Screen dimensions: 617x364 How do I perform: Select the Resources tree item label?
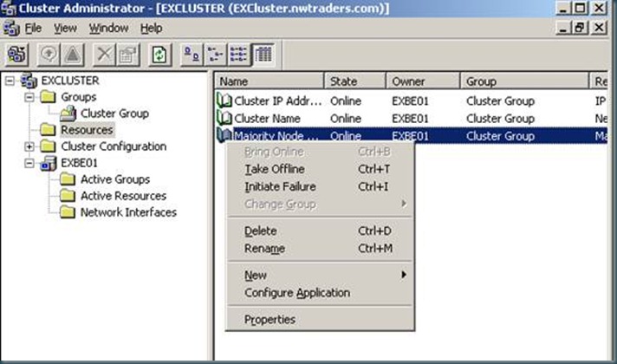[x=87, y=130]
